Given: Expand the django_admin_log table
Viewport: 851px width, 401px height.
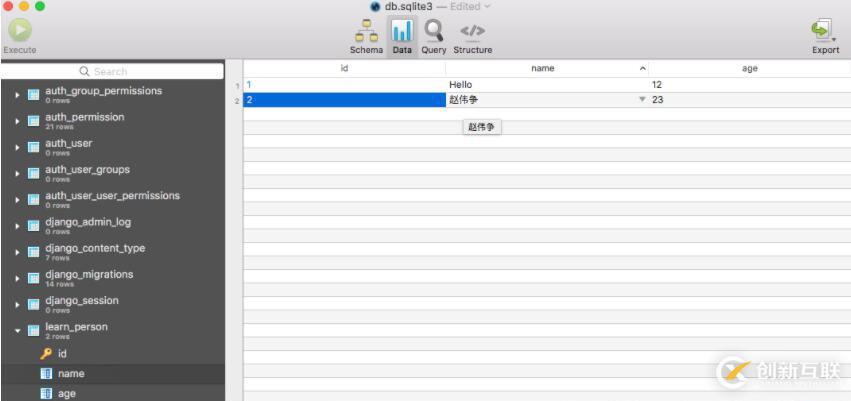Looking at the screenshot, I should [17, 226].
